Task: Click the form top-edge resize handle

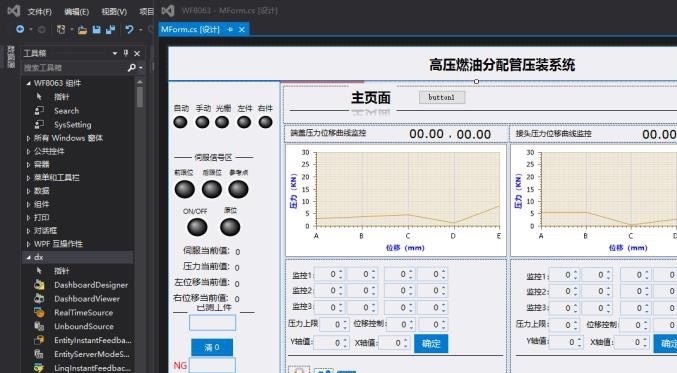Action: pyautogui.click(x=476, y=81)
